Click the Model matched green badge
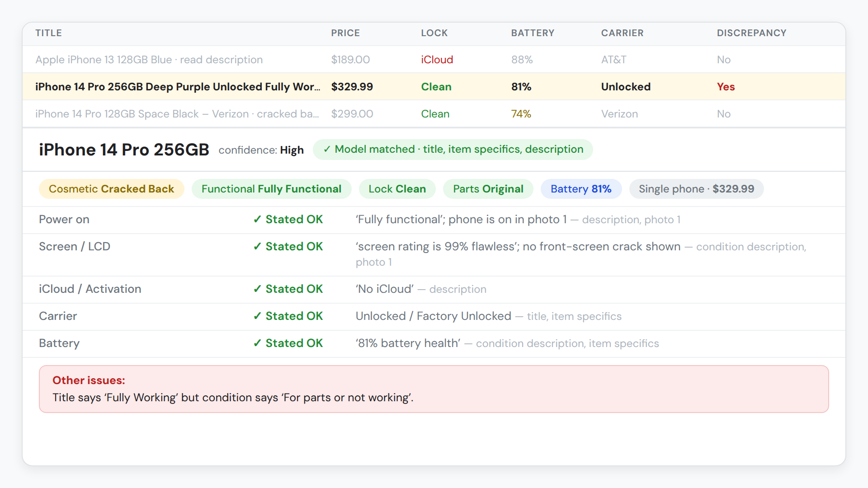 tap(453, 150)
